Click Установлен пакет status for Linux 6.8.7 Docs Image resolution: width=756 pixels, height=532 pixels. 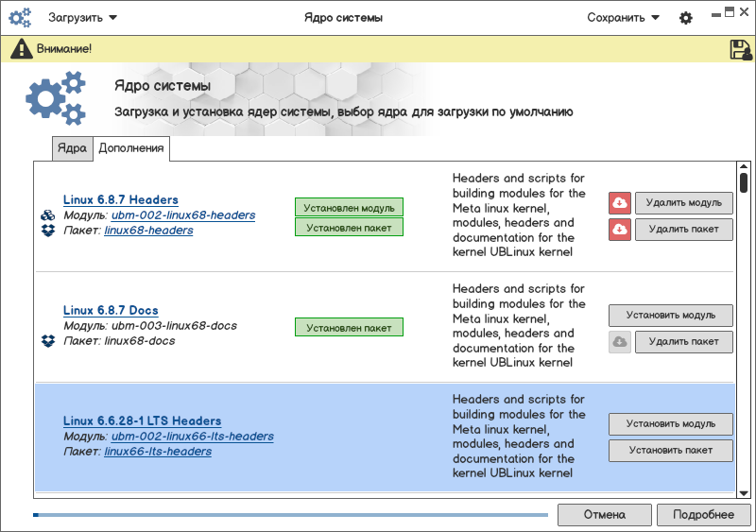click(349, 328)
